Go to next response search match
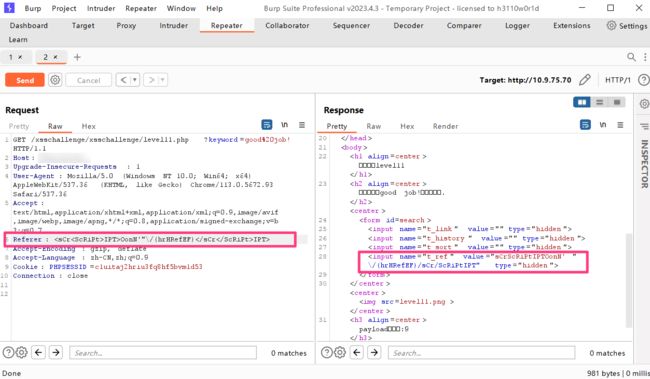Screen dimensions: 650x379 click(374, 352)
